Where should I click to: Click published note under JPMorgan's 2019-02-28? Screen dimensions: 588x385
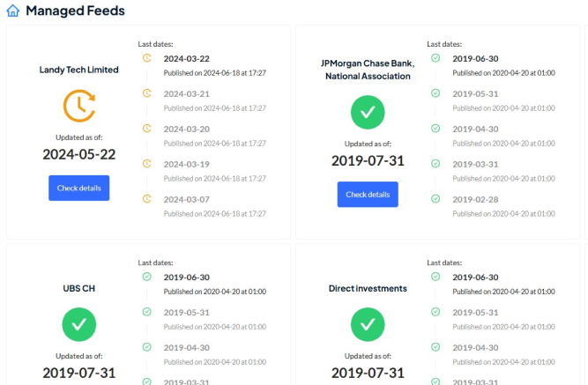(x=503, y=214)
